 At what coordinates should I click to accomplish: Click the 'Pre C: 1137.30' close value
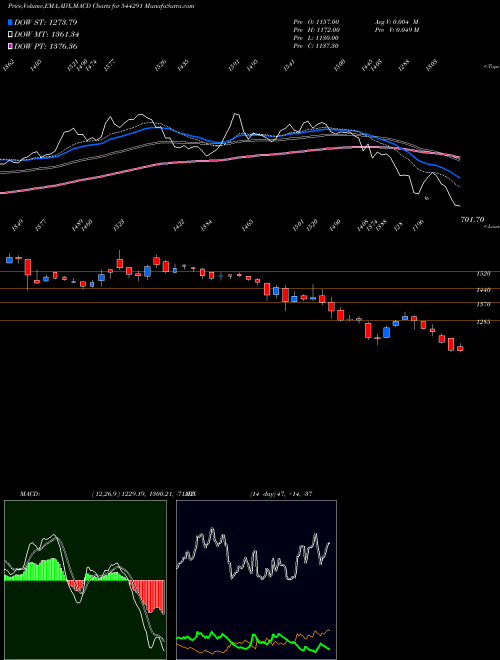point(316,46)
